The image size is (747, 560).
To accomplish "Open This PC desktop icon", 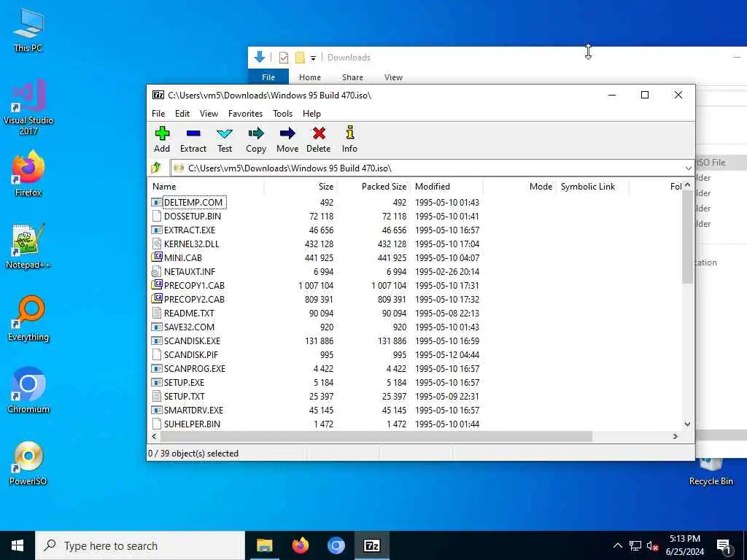I will point(28,29).
